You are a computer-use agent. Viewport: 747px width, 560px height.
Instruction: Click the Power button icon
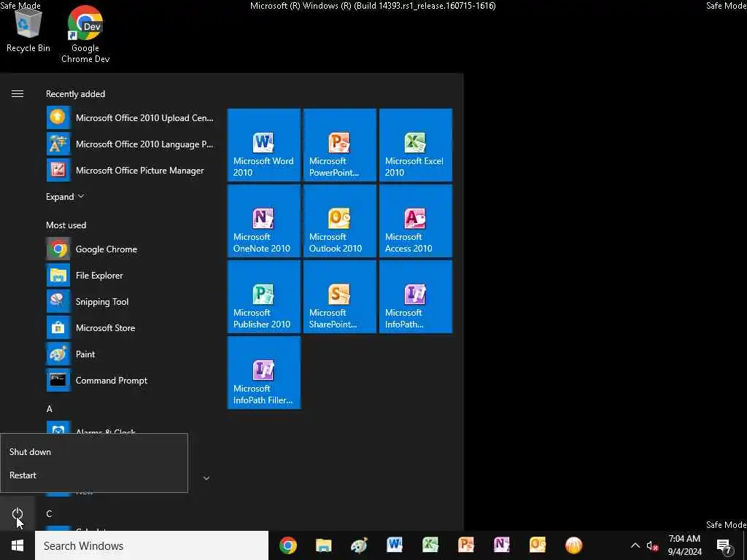(x=18, y=513)
